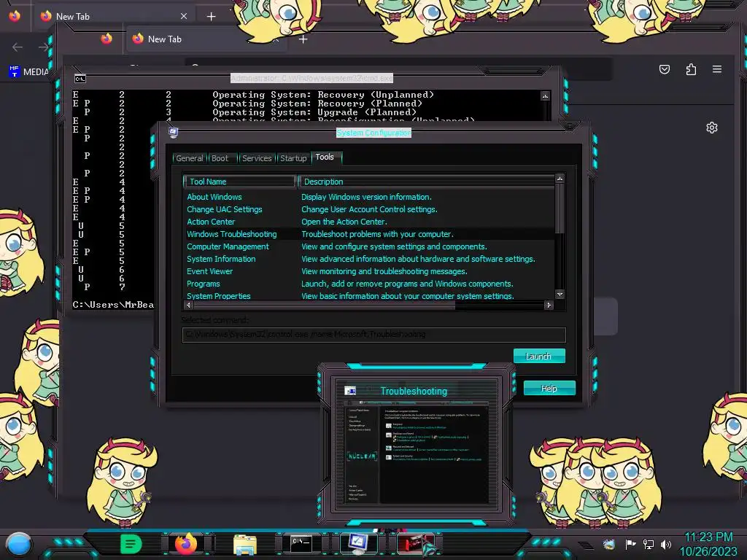Click the Action Center flag tray icon
This screenshot has width=747, height=560.
(630, 544)
